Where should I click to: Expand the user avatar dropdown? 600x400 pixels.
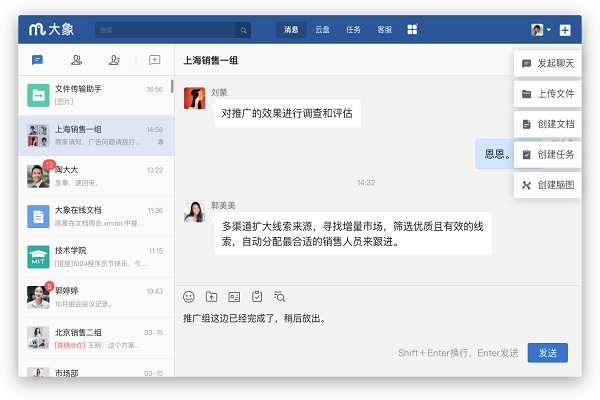click(x=540, y=30)
